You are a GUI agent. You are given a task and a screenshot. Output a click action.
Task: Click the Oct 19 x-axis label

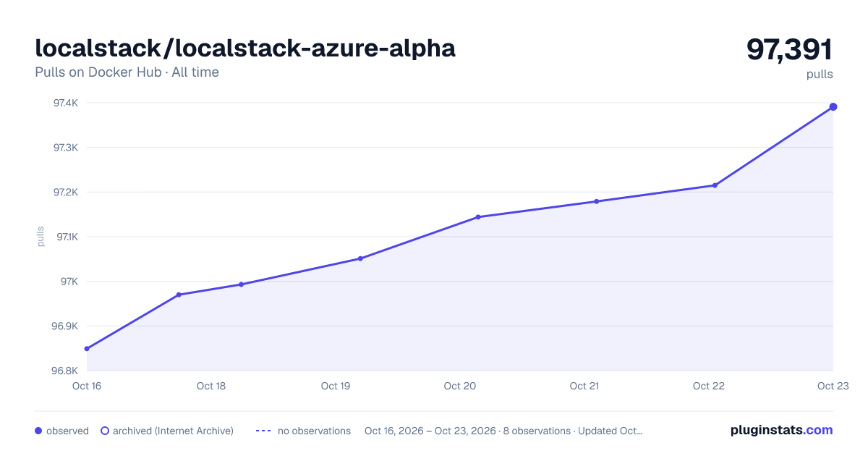(336, 386)
